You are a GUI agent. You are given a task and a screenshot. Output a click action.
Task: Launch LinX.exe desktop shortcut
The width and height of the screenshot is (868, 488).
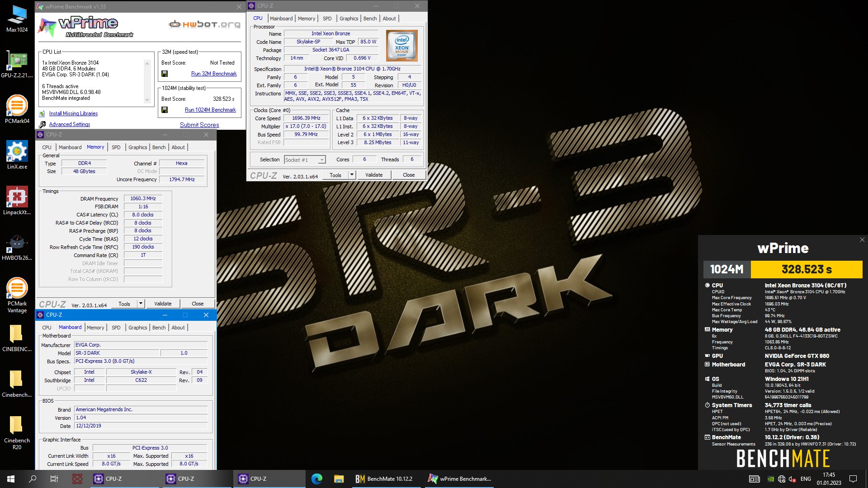coord(17,155)
